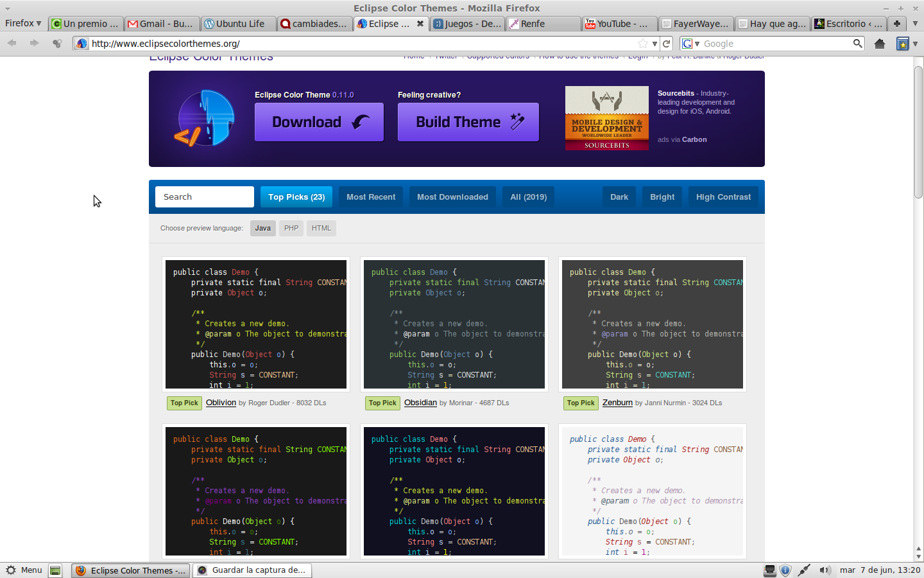Switch to the FayerWayer tab
The image size is (924, 578).
[x=696, y=24]
